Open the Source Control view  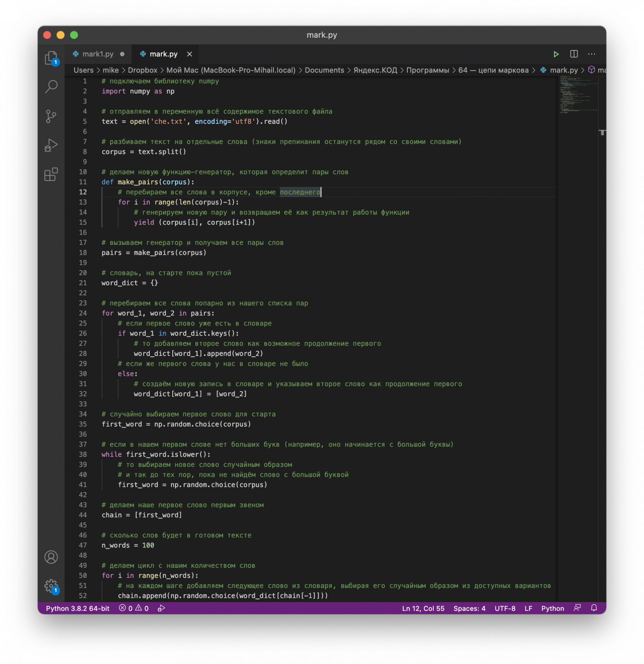coord(51,116)
